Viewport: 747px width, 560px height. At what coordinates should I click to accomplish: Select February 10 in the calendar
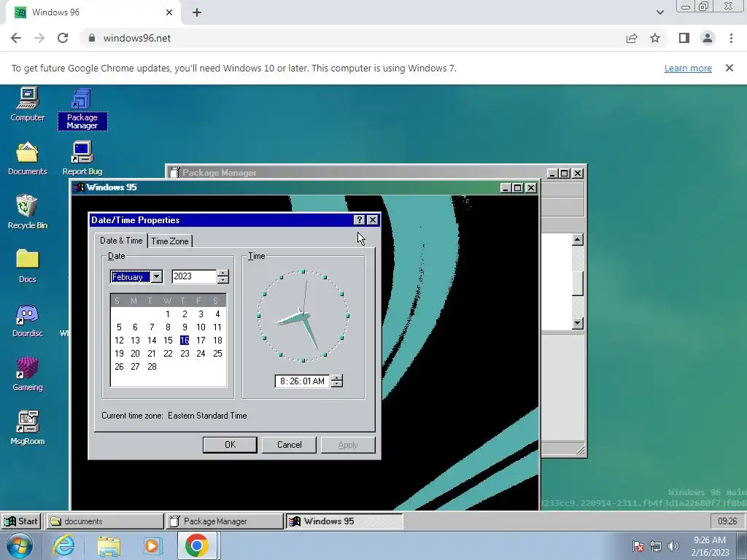point(201,327)
